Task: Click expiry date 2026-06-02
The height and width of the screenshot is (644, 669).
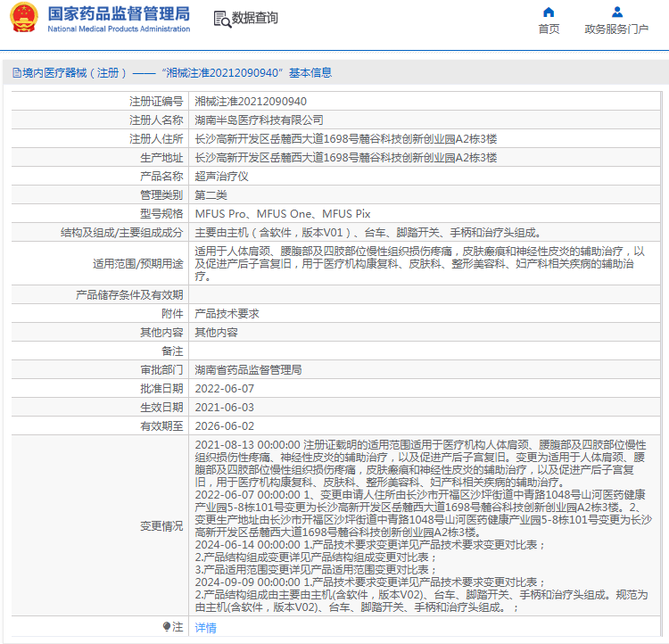Action: pos(225,426)
